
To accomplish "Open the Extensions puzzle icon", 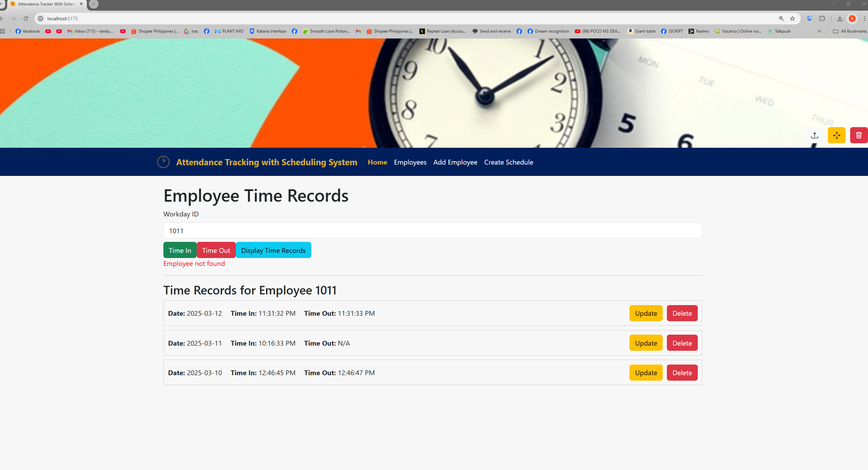I will [x=822, y=19].
